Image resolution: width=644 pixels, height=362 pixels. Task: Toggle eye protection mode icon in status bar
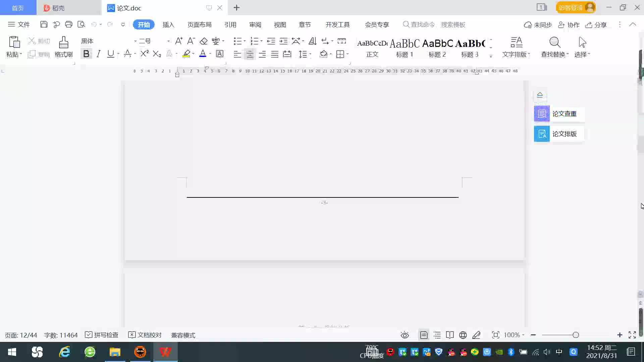click(x=405, y=335)
